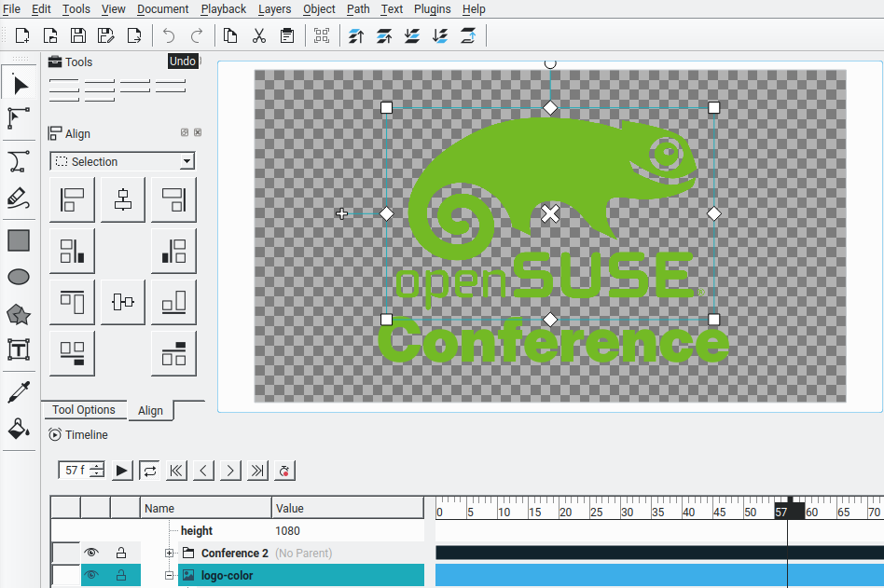Viewport: 884px width, 588px height.
Task: Collapse the logo-color layer tree
Action: (170, 576)
